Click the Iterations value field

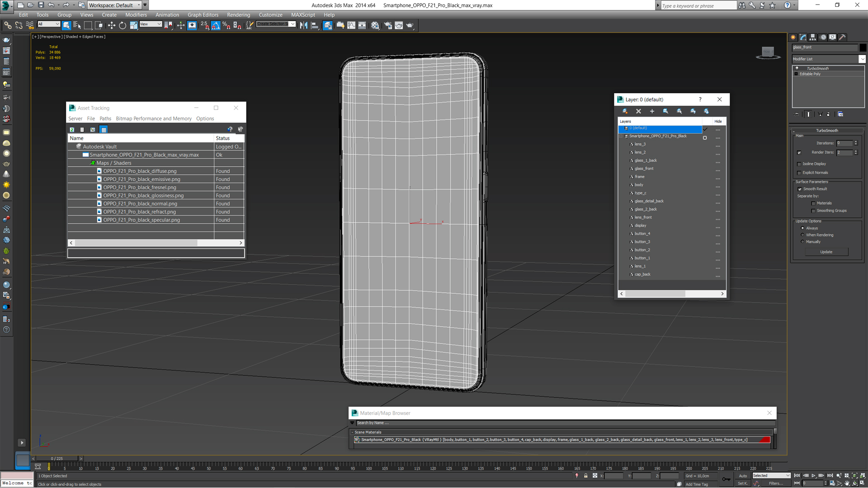(844, 143)
